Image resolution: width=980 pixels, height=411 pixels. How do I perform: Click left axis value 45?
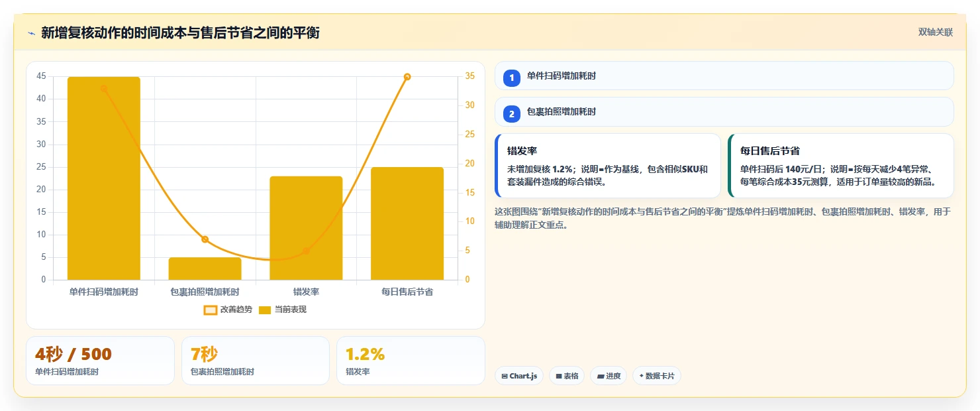(x=41, y=76)
